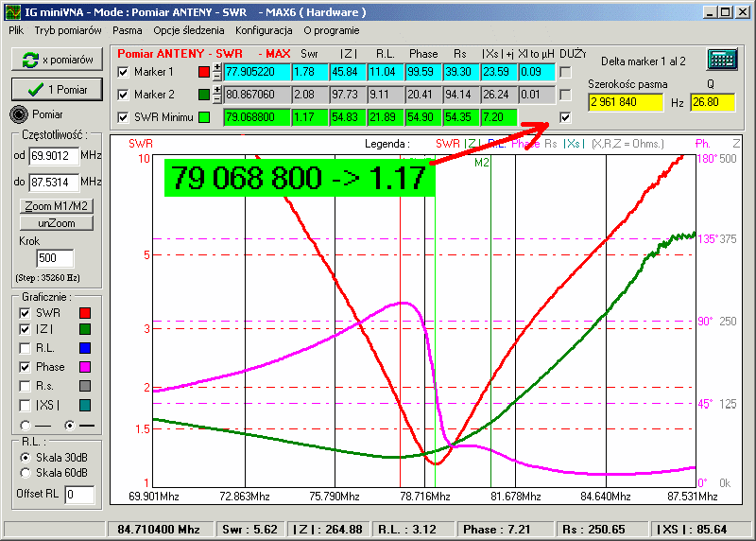Click the Krok step value field
The height and width of the screenshot is (541, 756).
tap(54, 259)
